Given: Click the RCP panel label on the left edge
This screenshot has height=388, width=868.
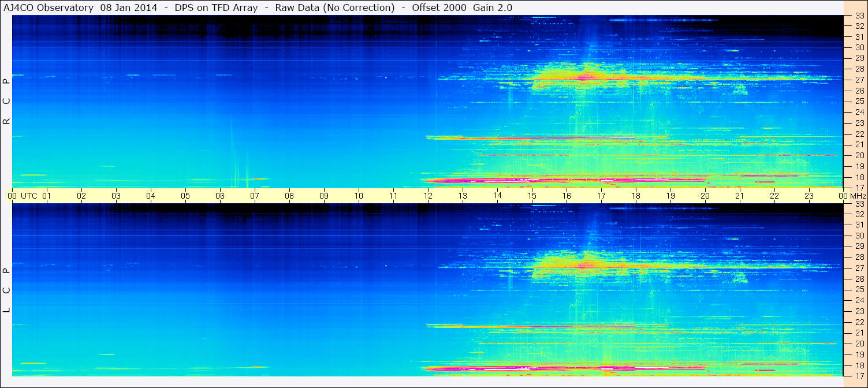Looking at the screenshot, I should [x=7, y=101].
